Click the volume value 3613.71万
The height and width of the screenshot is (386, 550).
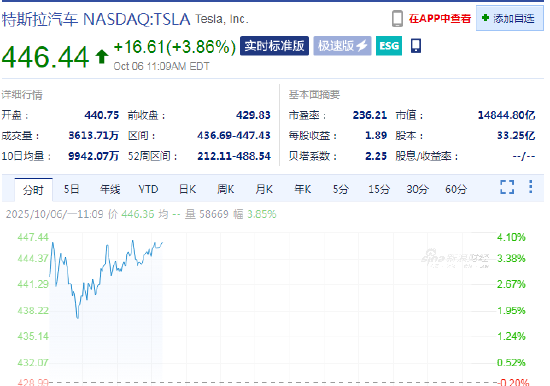pos(94,135)
